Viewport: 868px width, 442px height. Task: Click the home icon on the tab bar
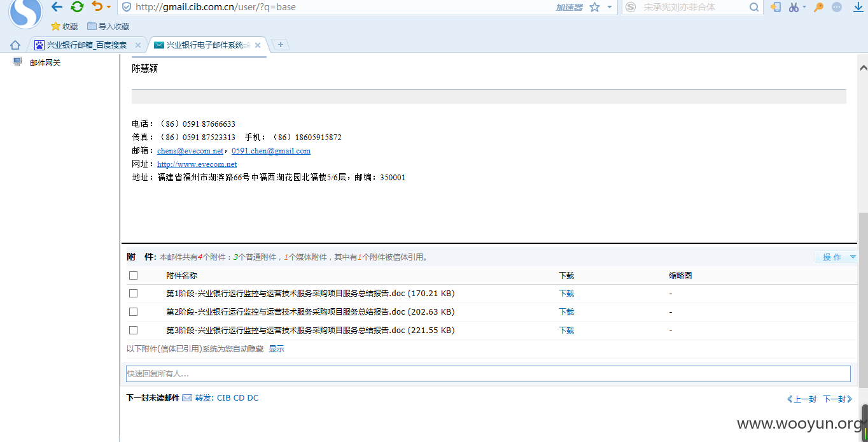(x=15, y=45)
